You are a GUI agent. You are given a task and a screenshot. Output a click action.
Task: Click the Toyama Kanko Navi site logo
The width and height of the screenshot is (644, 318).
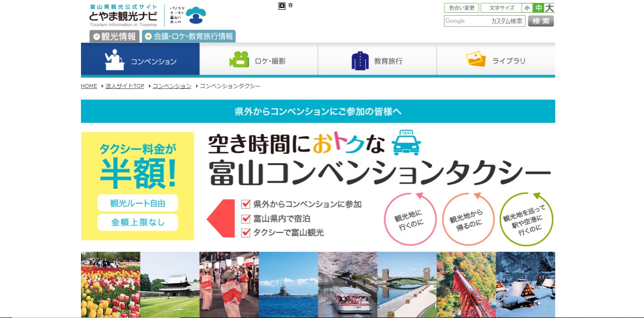tap(123, 16)
